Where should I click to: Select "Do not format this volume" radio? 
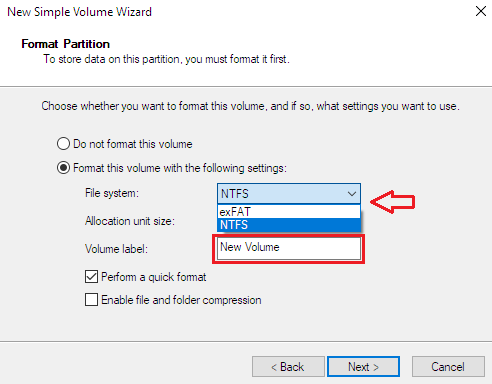[x=63, y=144]
